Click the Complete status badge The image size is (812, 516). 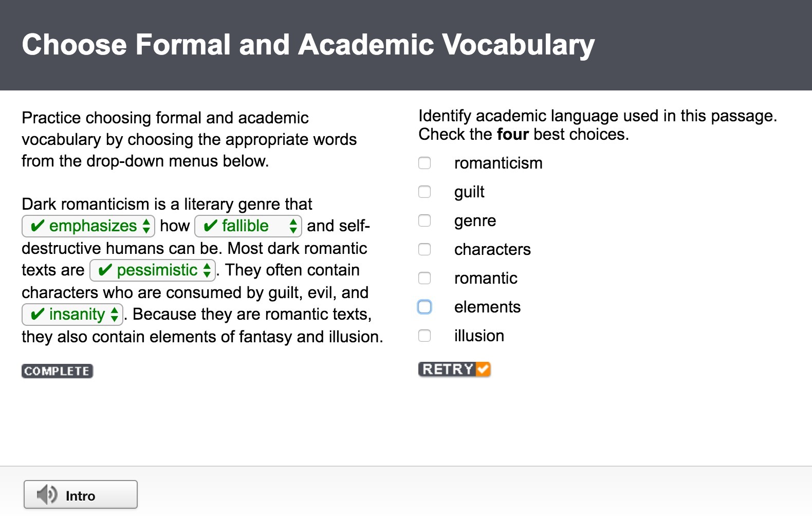tap(57, 371)
